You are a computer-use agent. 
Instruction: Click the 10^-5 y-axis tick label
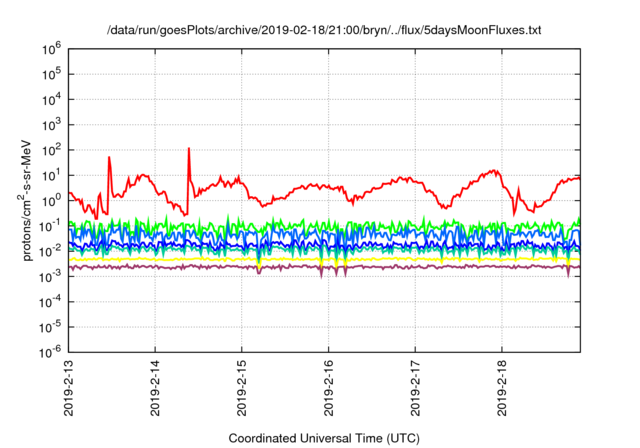point(50,328)
